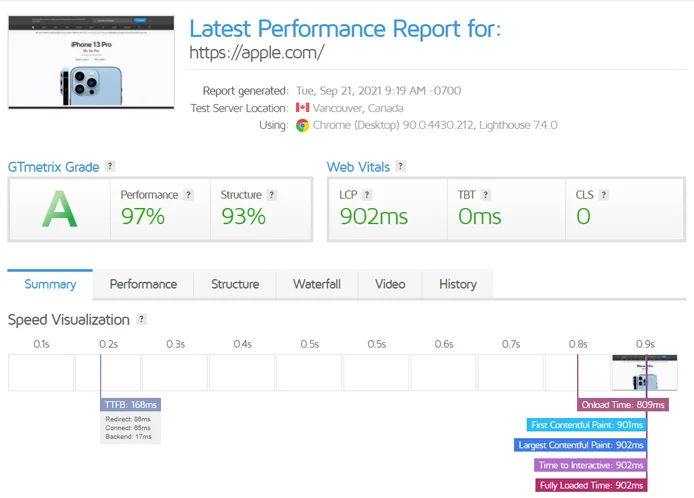This screenshot has height=498, width=694.
Task: Click the LCP help question mark
Action: 367,195
